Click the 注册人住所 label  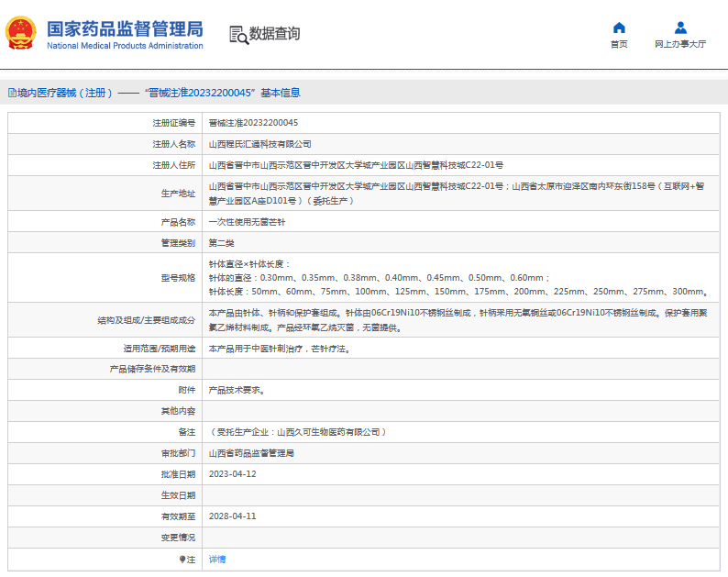click(174, 165)
